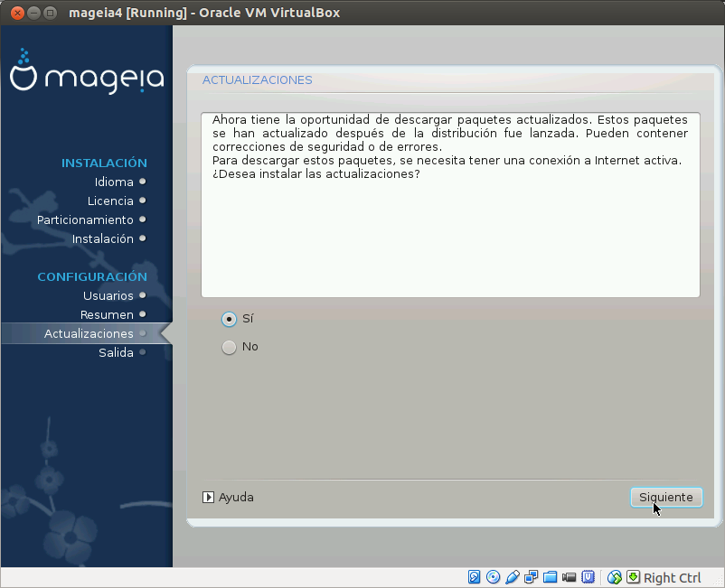This screenshot has height=588, width=725.
Task: Open Ayuda for the updates step
Action: pos(235,497)
